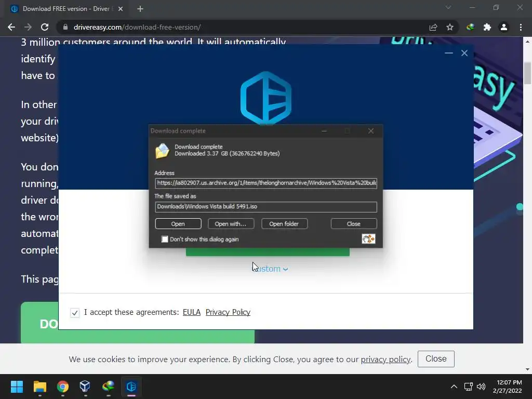Open Driver Easy from taskbar
532x399 pixels.
coord(131,387)
